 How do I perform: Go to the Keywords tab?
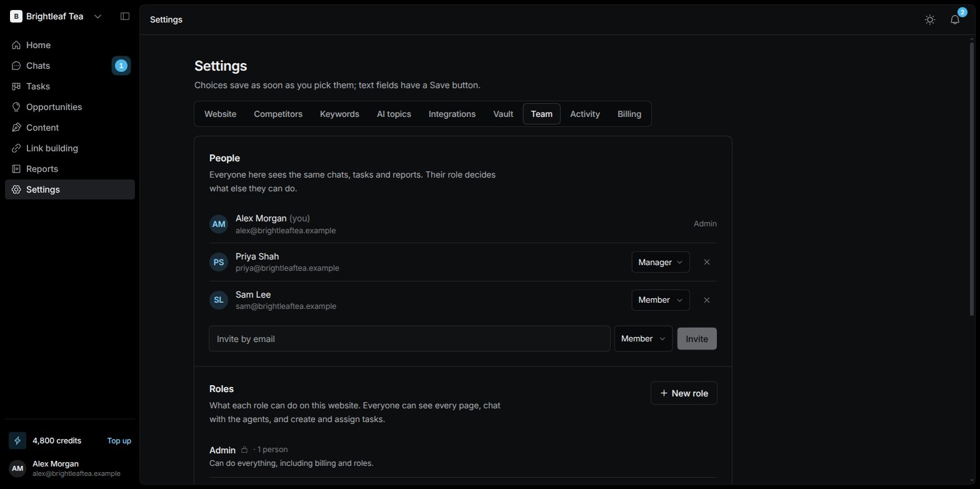point(339,114)
